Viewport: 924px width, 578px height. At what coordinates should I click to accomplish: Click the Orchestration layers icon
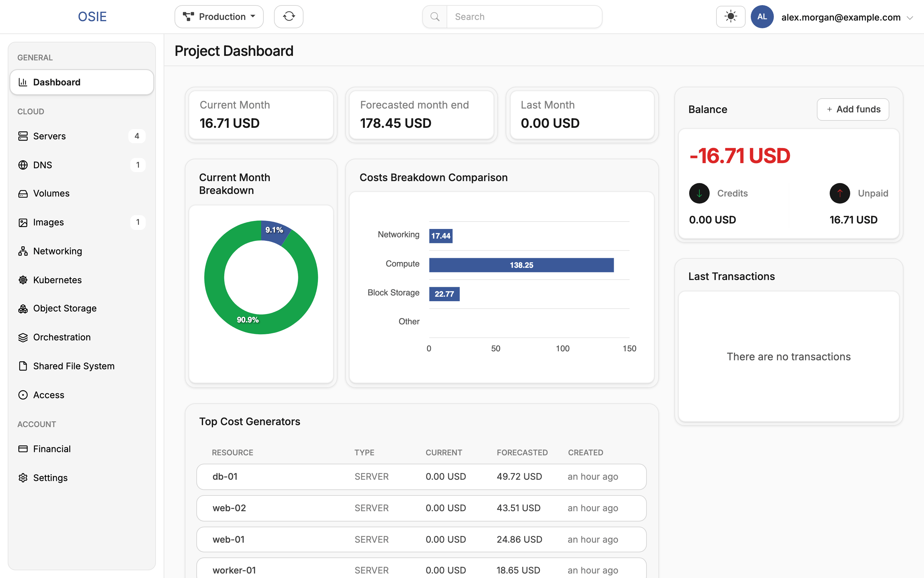pos(23,337)
